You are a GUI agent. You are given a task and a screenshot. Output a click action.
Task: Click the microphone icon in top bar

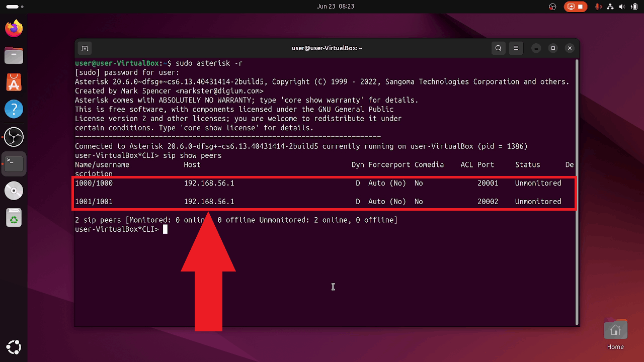[598, 7]
